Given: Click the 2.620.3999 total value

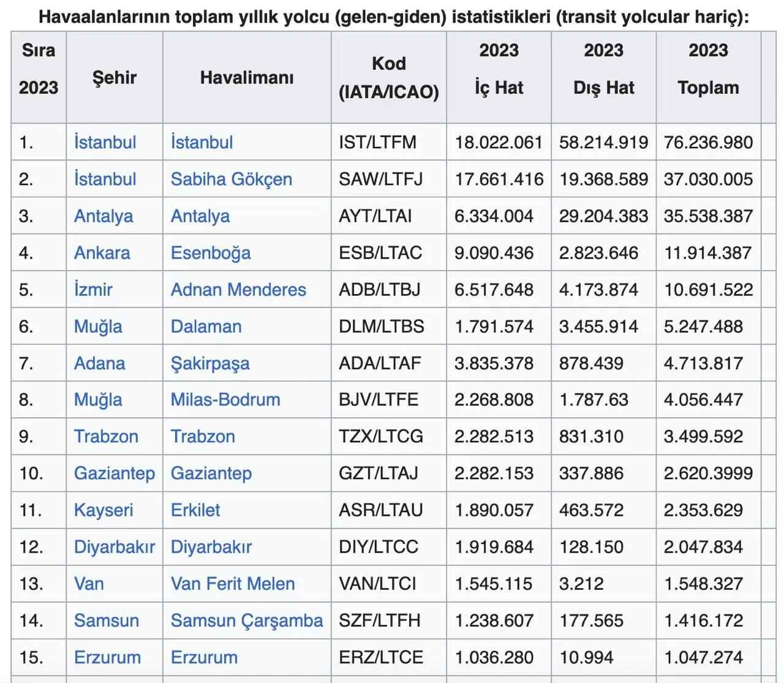Looking at the screenshot, I should 708,473.
